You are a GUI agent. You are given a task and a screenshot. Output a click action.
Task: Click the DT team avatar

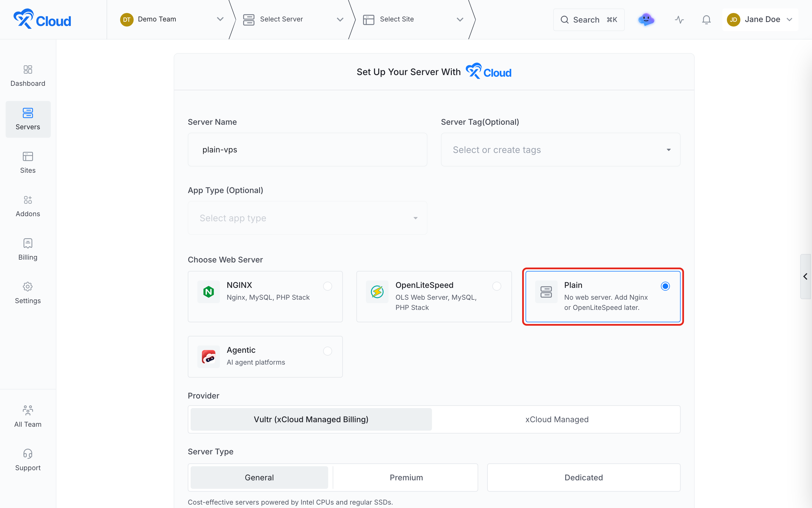[127, 19]
